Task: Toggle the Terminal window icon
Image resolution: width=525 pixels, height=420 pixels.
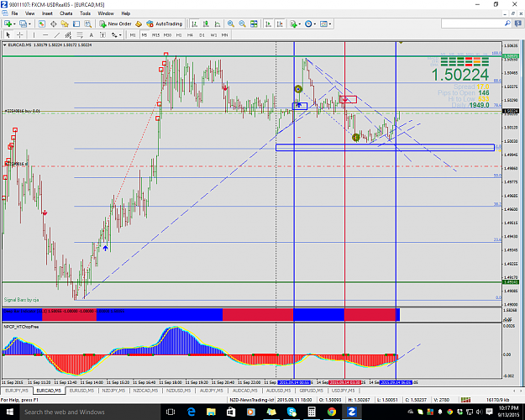Action: coord(76,24)
